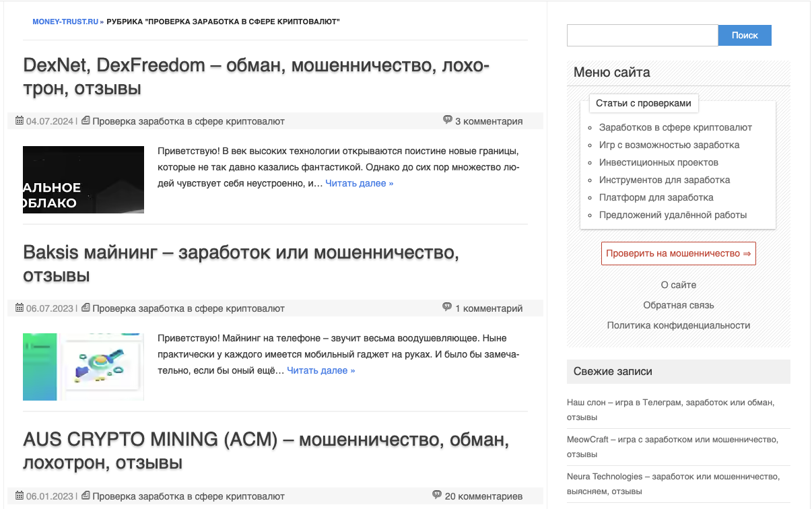Select Заработков в сфере криптовалют menu item
The height and width of the screenshot is (509, 812).
(675, 127)
